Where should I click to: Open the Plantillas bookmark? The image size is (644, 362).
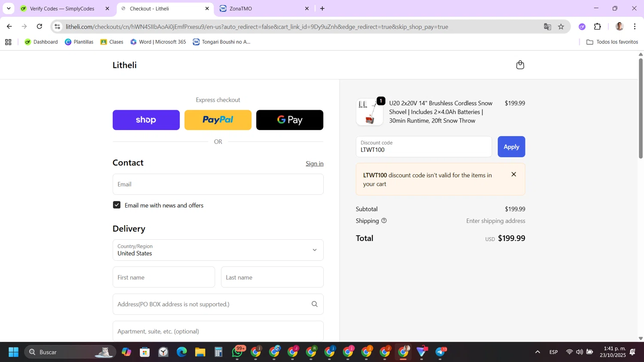79,42
